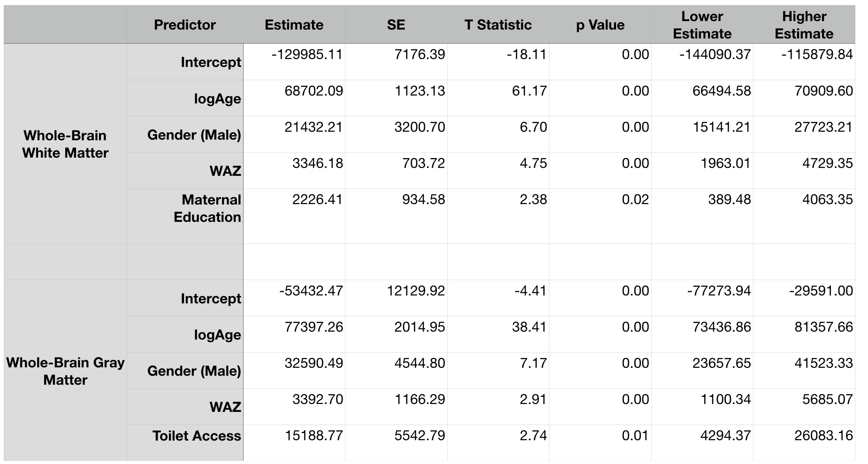Select the T statistic cell 38.41
Image resolution: width=868 pixels, height=464 pixels.
(x=529, y=327)
